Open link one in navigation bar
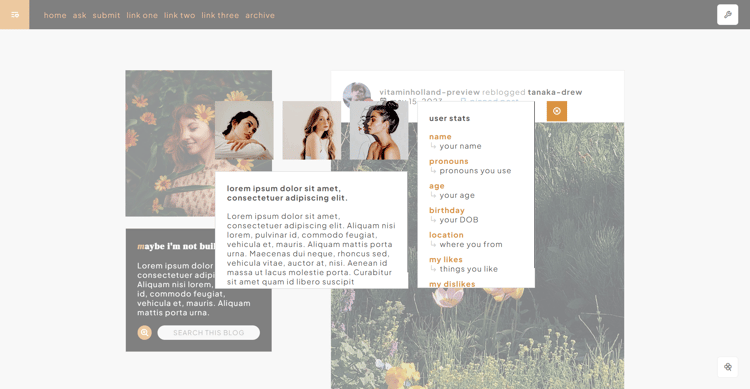The height and width of the screenshot is (389, 750). [142, 15]
